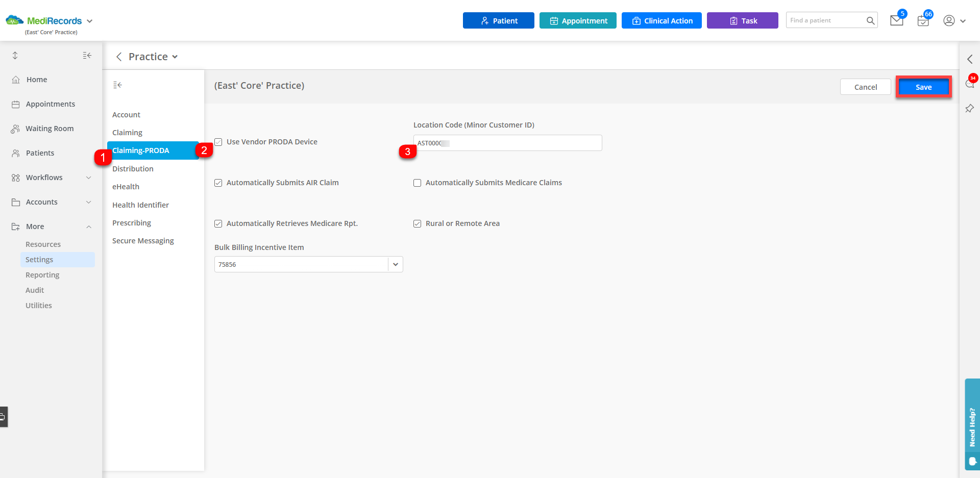This screenshot has width=980, height=478.
Task: Create a new Task from header
Action: point(743,20)
